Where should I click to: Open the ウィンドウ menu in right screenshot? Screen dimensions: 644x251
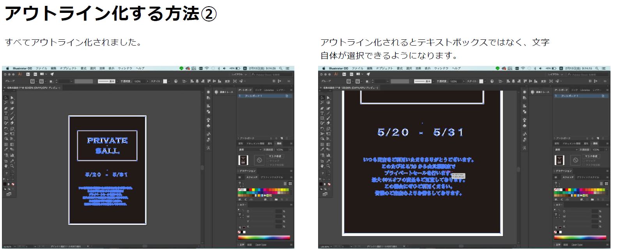tap(441, 68)
